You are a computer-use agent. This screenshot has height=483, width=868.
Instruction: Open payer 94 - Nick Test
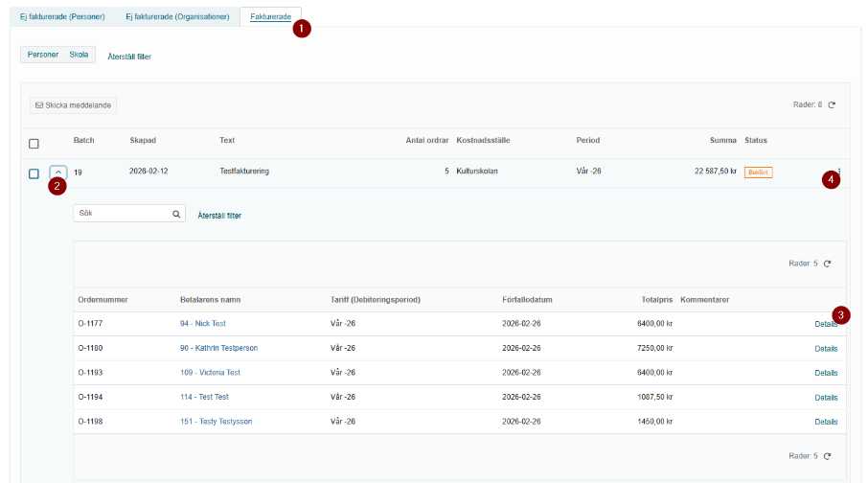coord(202,324)
